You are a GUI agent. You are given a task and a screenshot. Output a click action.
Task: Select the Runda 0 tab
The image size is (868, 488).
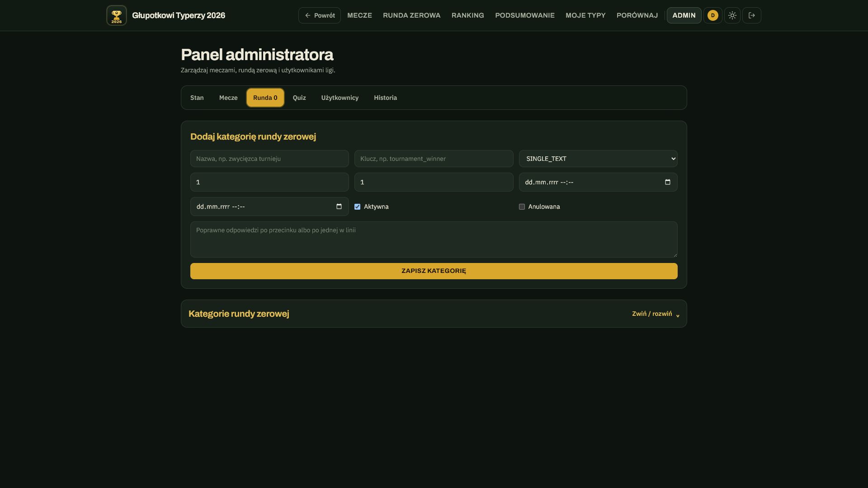[x=265, y=98]
